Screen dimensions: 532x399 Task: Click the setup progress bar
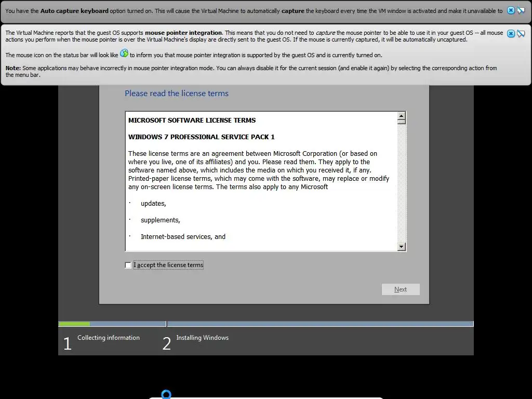[265, 324]
